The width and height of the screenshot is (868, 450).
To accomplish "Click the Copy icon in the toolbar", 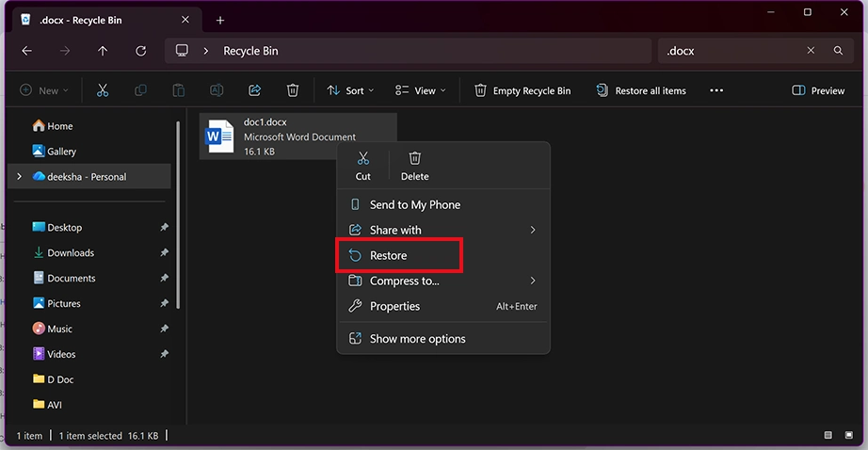I will [140, 90].
